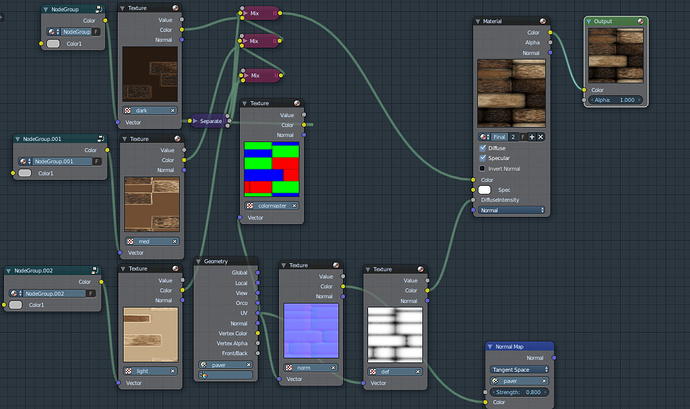Toggle fake user F on NodeGroup
This screenshot has width=690, height=409.
[x=95, y=32]
